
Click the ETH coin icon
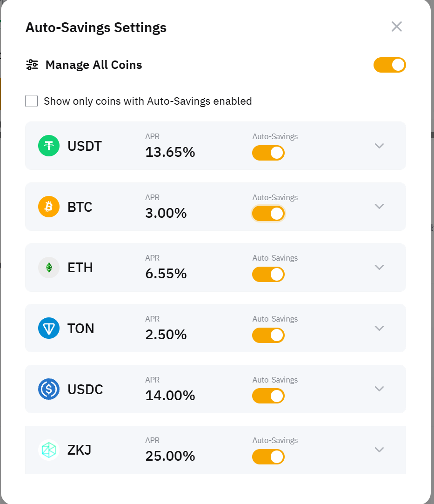point(49,268)
